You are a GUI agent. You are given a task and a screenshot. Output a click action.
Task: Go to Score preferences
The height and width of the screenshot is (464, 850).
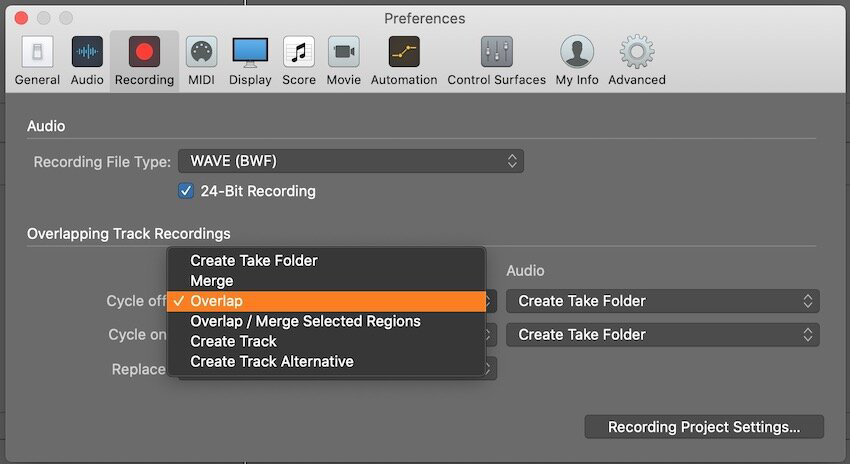tap(299, 61)
